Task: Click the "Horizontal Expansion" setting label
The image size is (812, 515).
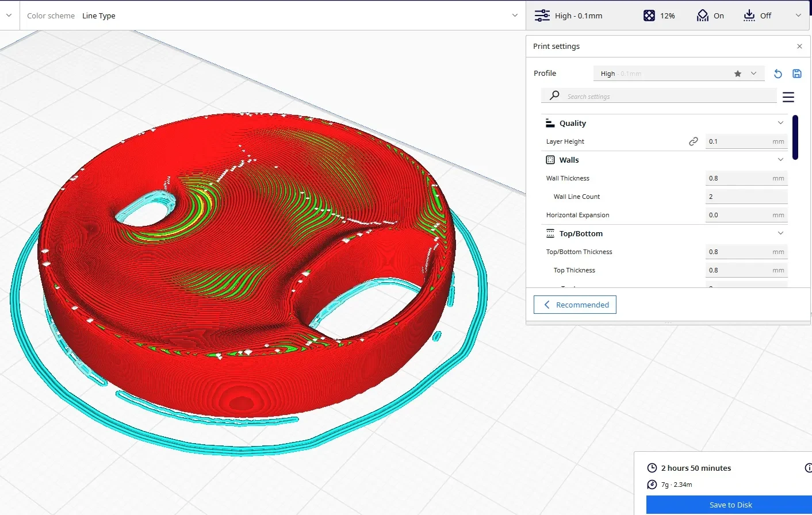Action: 578,215
